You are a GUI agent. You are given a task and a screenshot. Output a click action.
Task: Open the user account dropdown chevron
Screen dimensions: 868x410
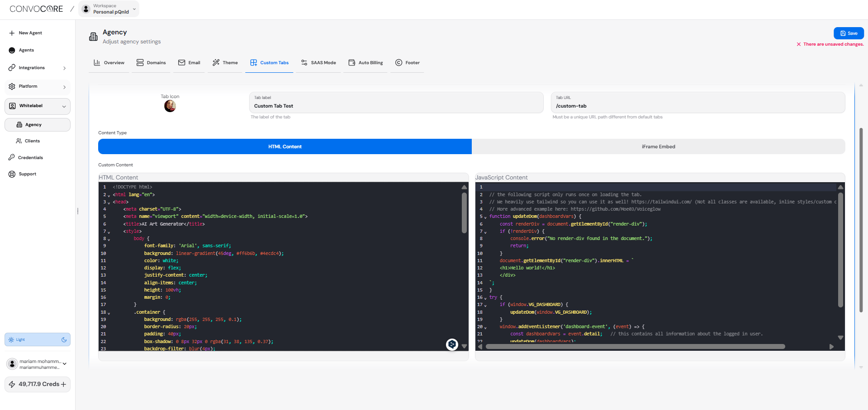(65, 364)
